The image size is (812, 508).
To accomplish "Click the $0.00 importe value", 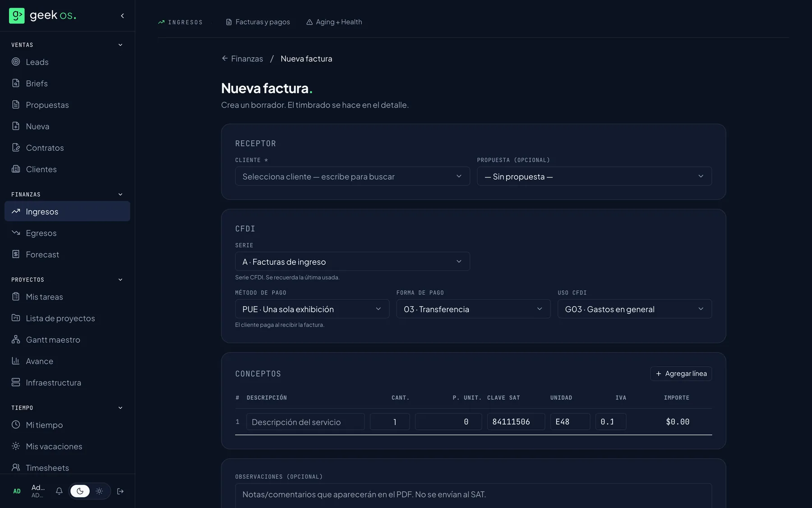I will click(x=678, y=422).
